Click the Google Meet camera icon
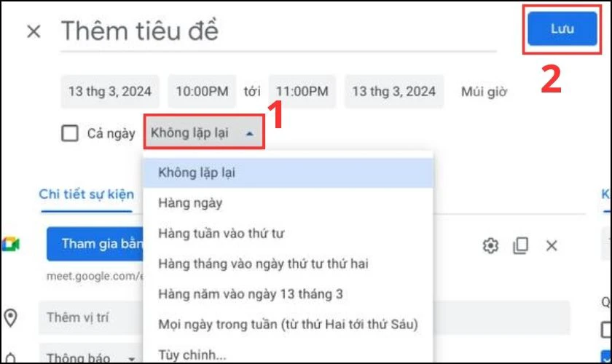The image size is (612, 364). (x=10, y=244)
